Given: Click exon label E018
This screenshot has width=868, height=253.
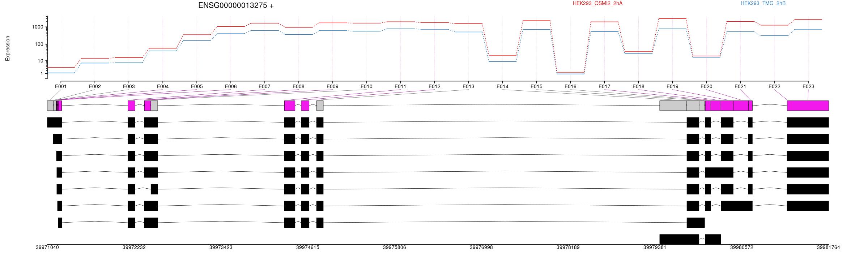Looking at the screenshot, I should point(638,86).
